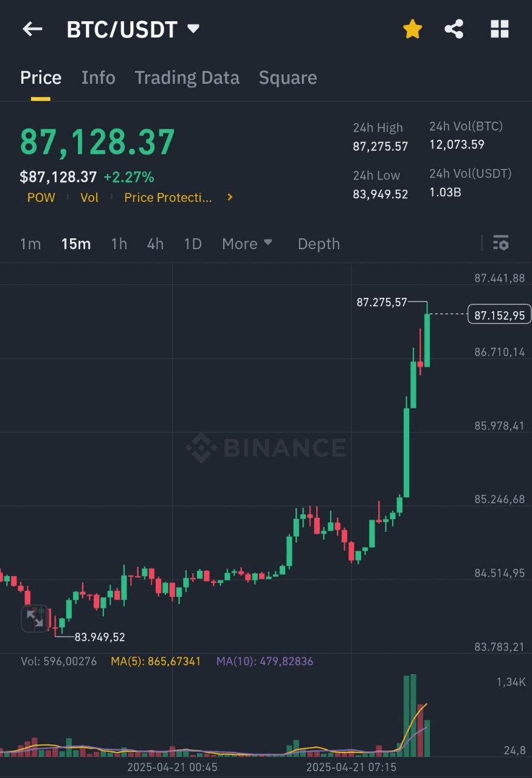The image size is (532, 778).
Task: Select the 1h chart interval
Action: [119, 244]
